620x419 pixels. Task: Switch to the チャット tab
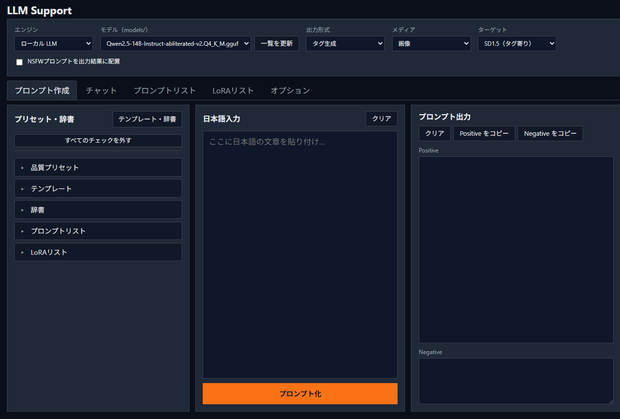101,91
